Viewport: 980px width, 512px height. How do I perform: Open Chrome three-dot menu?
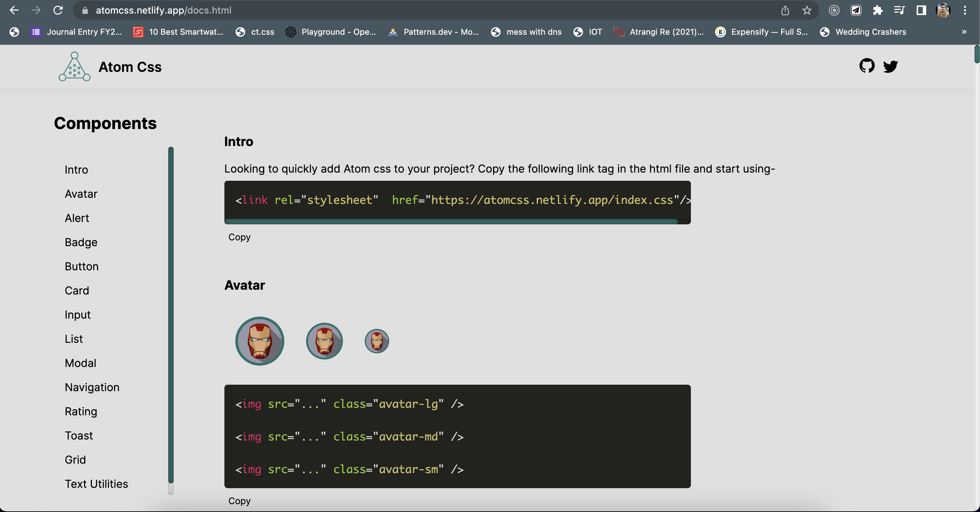(x=965, y=10)
